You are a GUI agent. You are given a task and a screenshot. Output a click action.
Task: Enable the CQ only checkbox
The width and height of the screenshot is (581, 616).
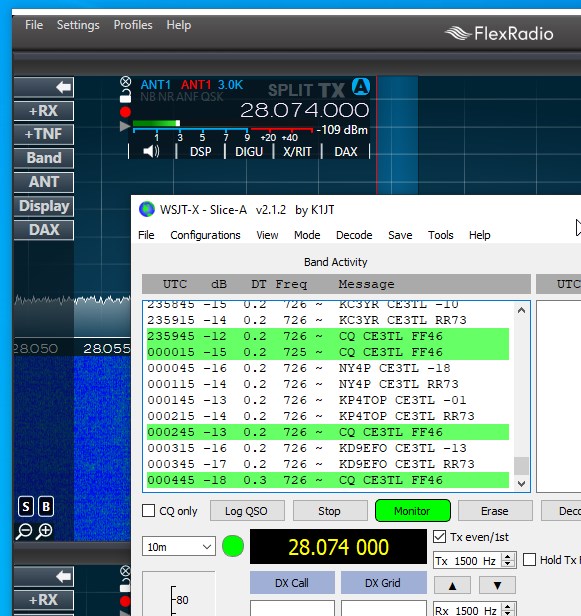pyautogui.click(x=148, y=511)
